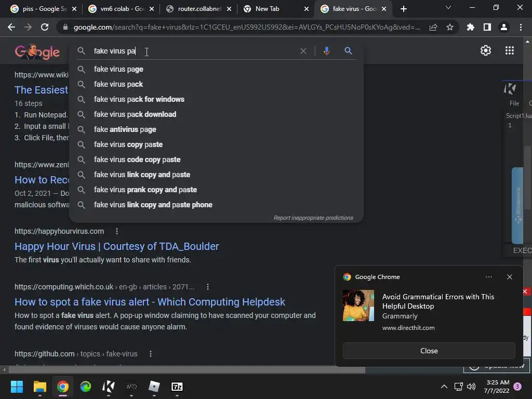
Task: Reload the current page
Action: [45, 27]
